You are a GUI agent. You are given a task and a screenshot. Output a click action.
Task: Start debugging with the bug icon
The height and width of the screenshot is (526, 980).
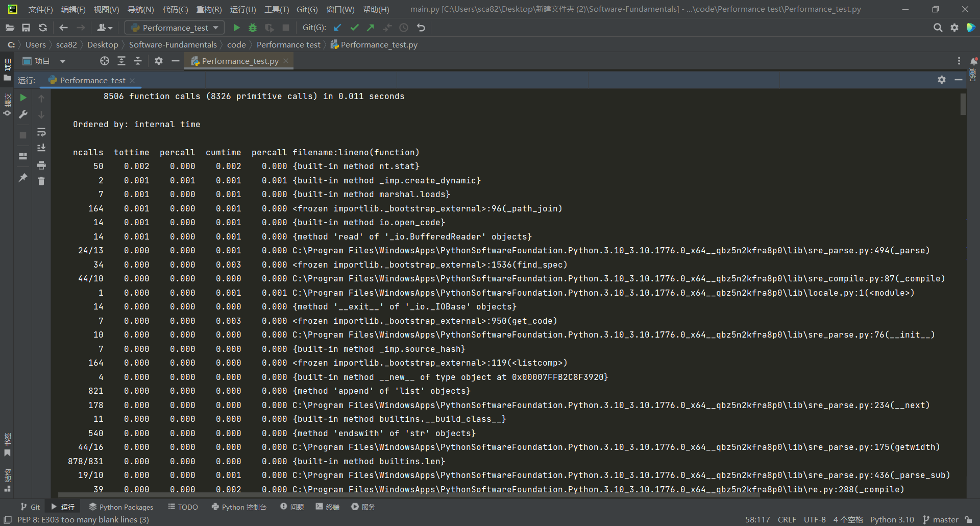click(253, 28)
